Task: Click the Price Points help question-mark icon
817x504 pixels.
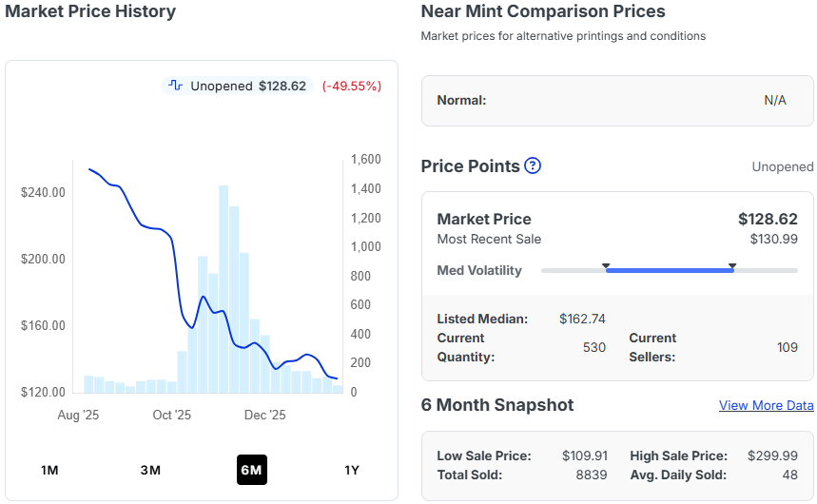Action: pos(533,166)
